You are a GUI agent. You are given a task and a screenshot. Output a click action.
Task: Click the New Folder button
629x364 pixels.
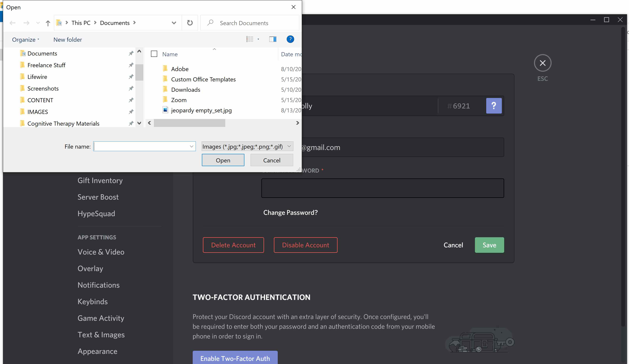(x=68, y=39)
